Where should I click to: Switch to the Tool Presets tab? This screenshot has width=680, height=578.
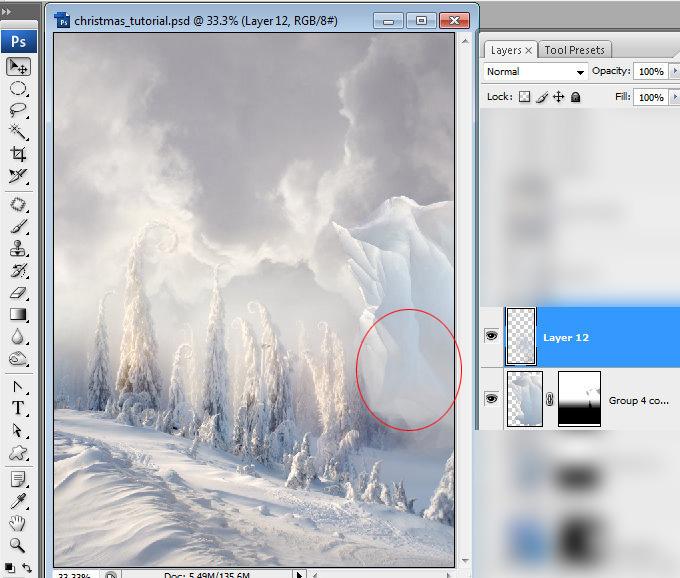tap(574, 50)
